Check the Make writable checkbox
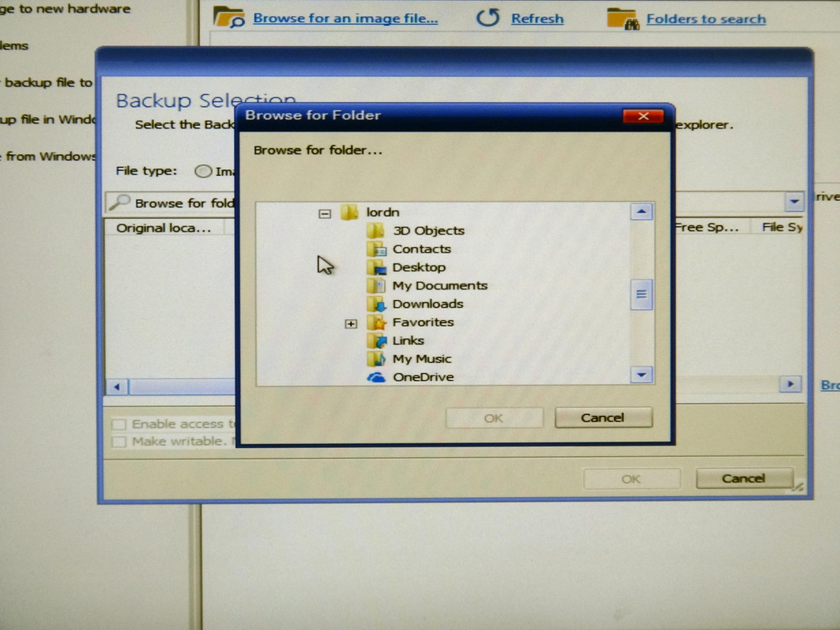This screenshot has width=840, height=630. 119,442
